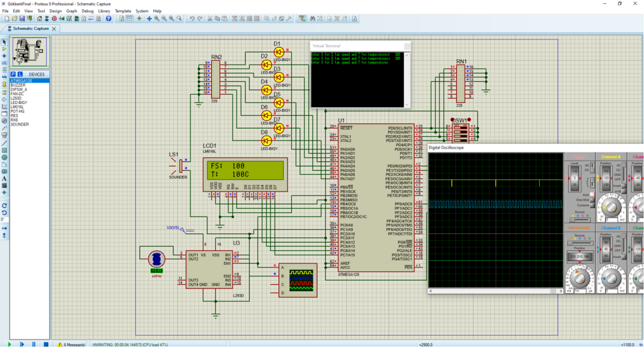Choose the 2D Graphics Line tool
Screen dimensions: 644x347
(x=4, y=143)
